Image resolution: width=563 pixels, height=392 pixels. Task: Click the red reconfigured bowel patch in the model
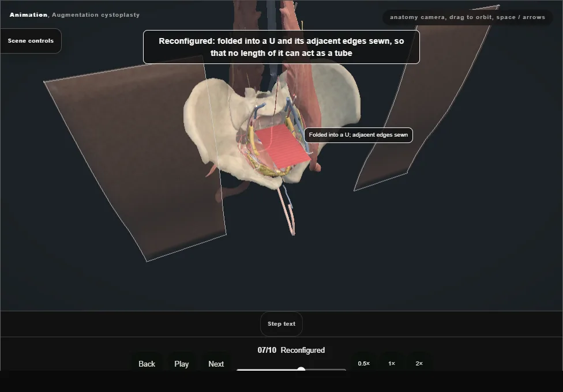(x=283, y=146)
